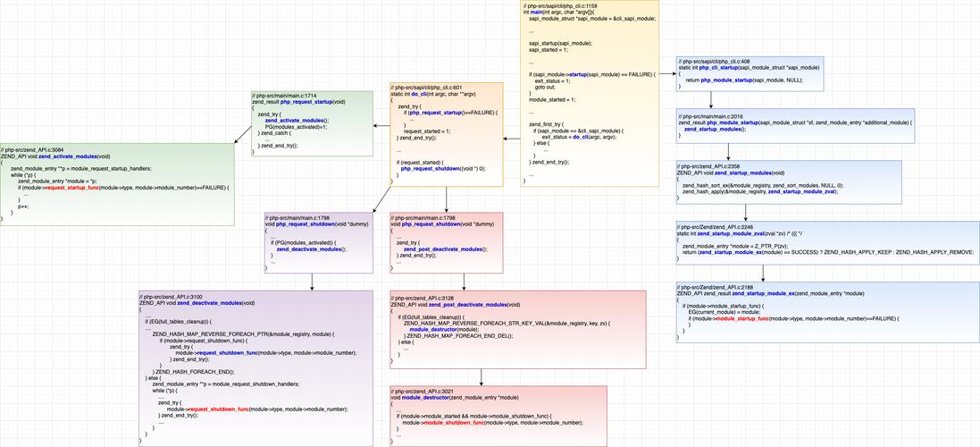This screenshot has height=447, width=980.
Task: Click the php_request_startup() call inside do_cli
Action: [x=435, y=114]
